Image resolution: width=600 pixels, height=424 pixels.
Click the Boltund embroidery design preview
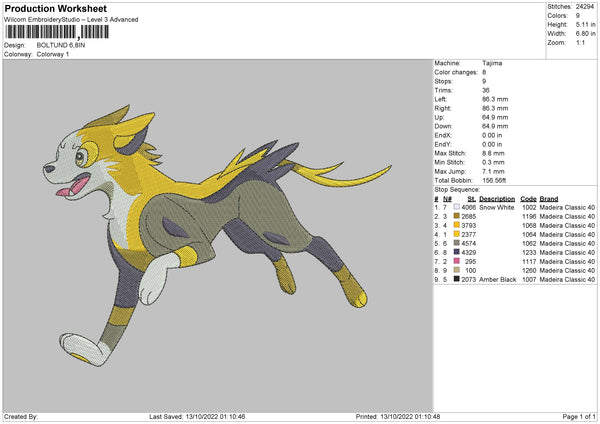point(217,236)
